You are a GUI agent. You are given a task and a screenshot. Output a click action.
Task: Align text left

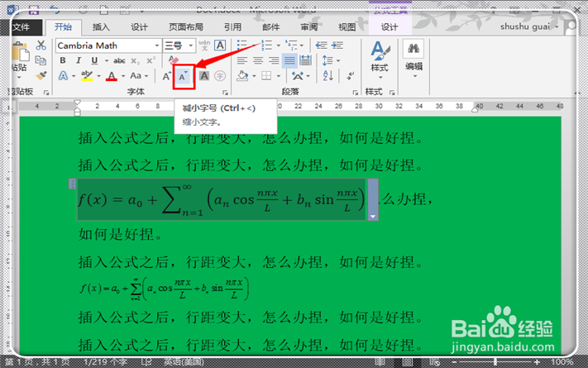click(x=242, y=60)
